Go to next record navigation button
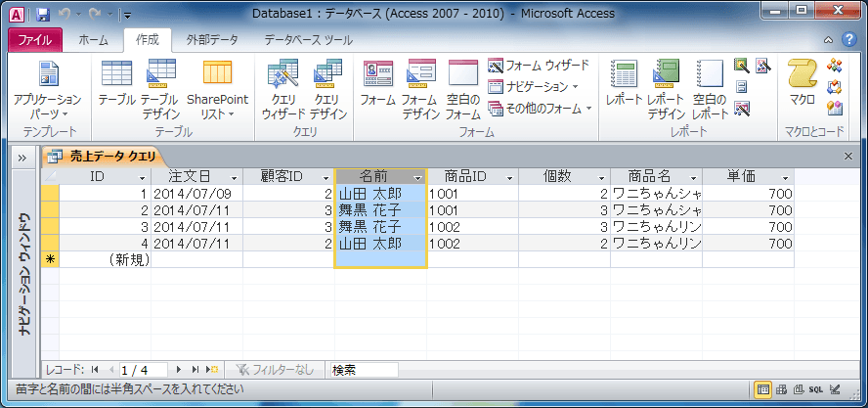868x408 pixels. point(179,370)
